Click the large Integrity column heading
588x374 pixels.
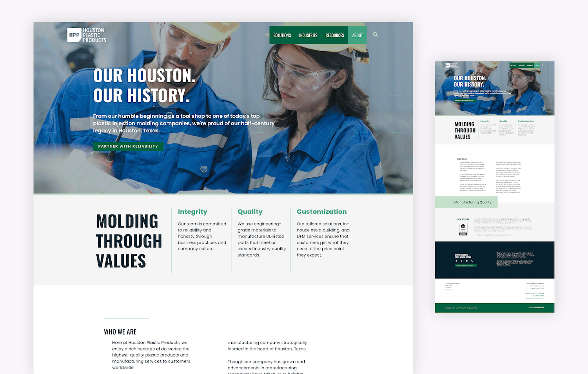(192, 211)
